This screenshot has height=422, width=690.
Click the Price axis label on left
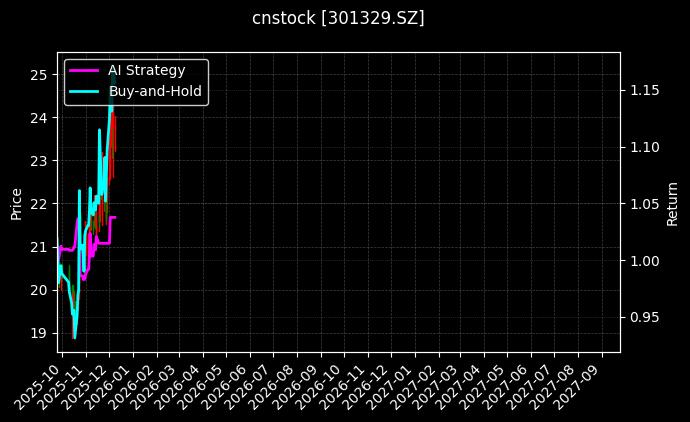(x=16, y=202)
